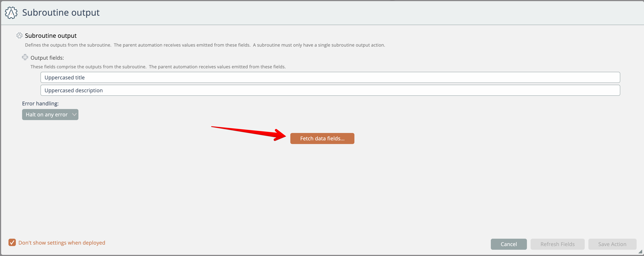The height and width of the screenshot is (256, 644).
Task: Click the large gear icon in header
Action: click(x=11, y=13)
